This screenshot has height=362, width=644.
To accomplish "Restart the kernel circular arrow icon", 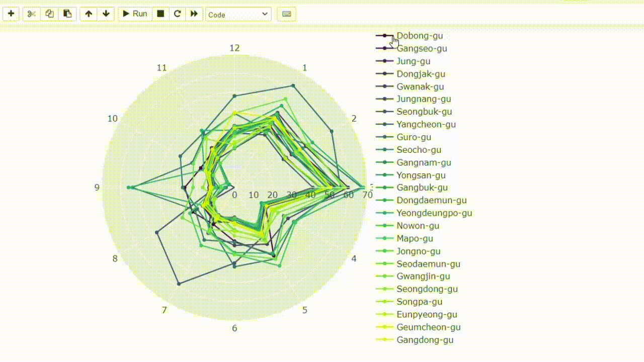I will [177, 14].
